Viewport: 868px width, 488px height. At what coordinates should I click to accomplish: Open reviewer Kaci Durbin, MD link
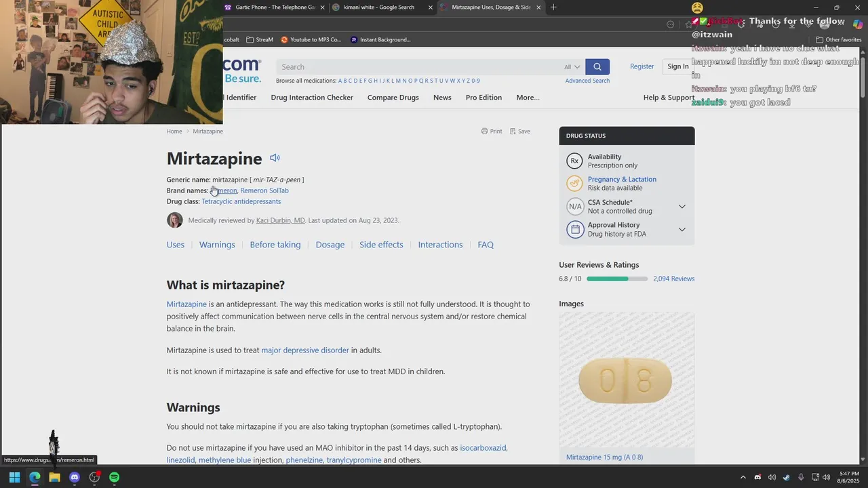[x=281, y=220]
